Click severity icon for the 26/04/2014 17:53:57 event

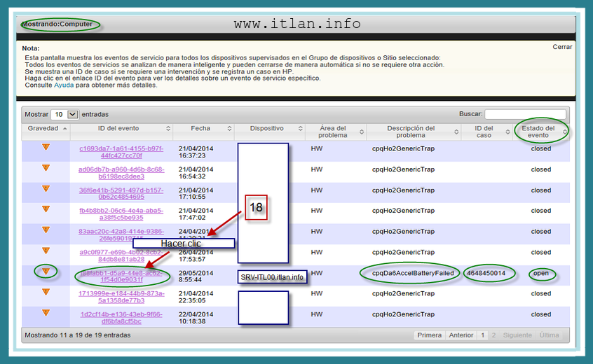click(46, 251)
